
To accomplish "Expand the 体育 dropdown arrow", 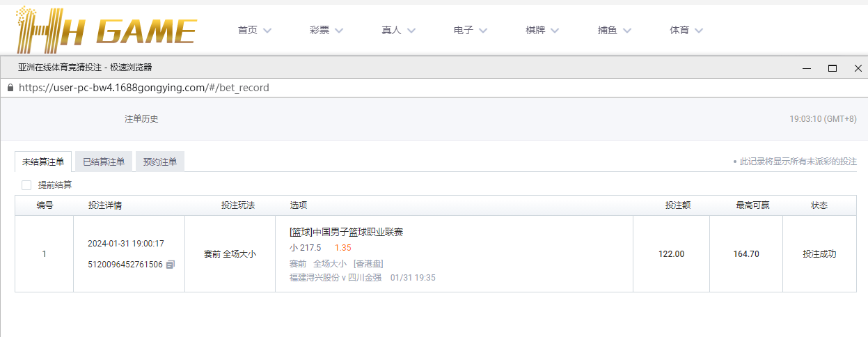I will pyautogui.click(x=699, y=31).
